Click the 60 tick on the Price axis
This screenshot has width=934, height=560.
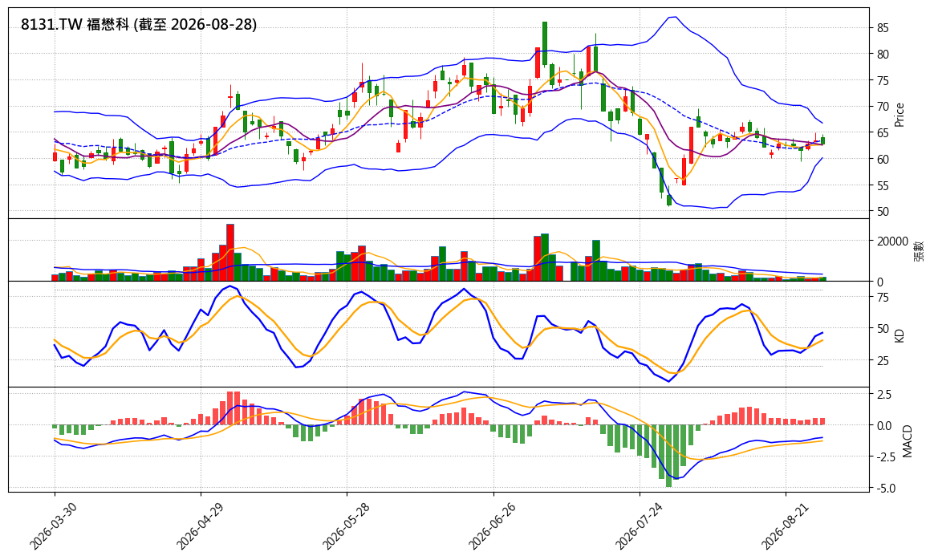pos(883,159)
